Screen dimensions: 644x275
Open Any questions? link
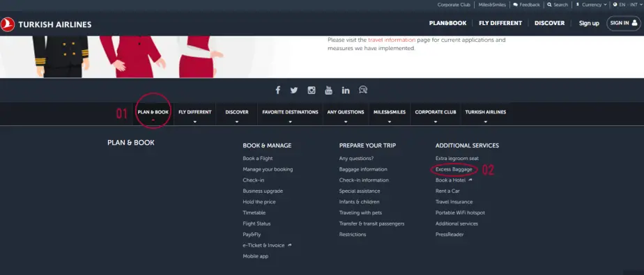pyautogui.click(x=357, y=159)
